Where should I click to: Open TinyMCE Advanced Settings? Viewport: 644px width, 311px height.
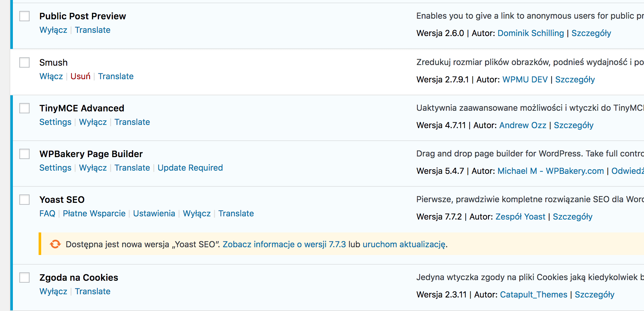click(x=55, y=122)
